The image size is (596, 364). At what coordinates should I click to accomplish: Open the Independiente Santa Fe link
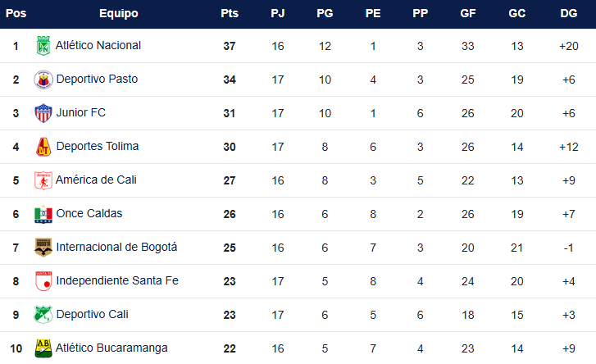point(117,281)
